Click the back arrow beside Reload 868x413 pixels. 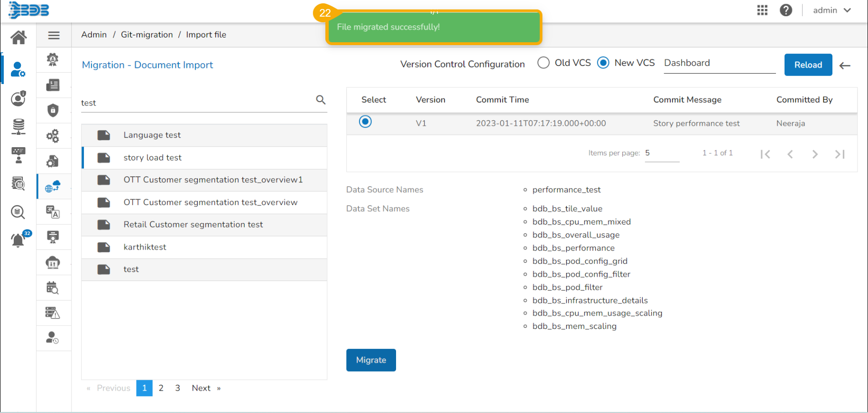tap(845, 66)
